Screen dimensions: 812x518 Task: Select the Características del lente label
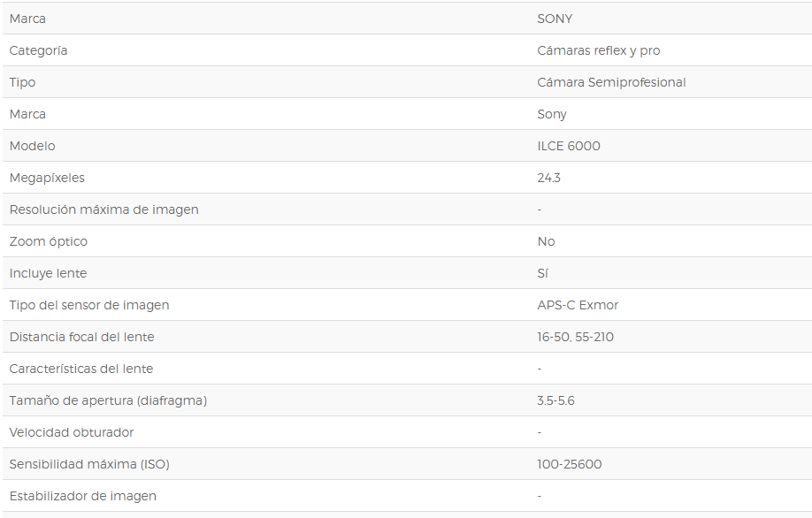point(81,369)
